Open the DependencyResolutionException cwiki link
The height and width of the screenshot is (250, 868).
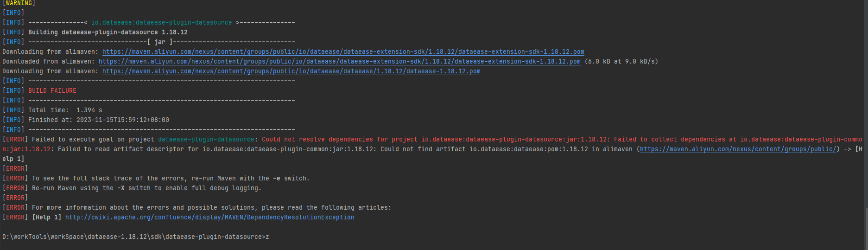(x=209, y=217)
